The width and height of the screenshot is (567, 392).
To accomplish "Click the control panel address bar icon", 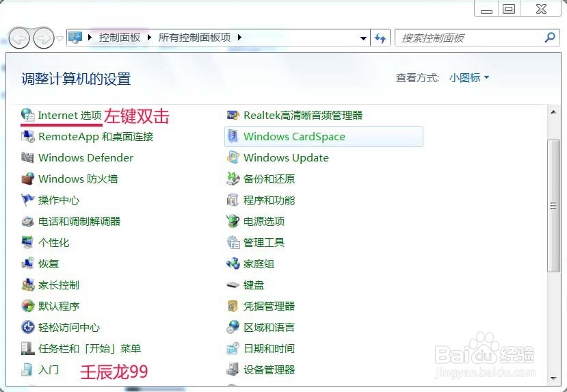I will [x=75, y=38].
